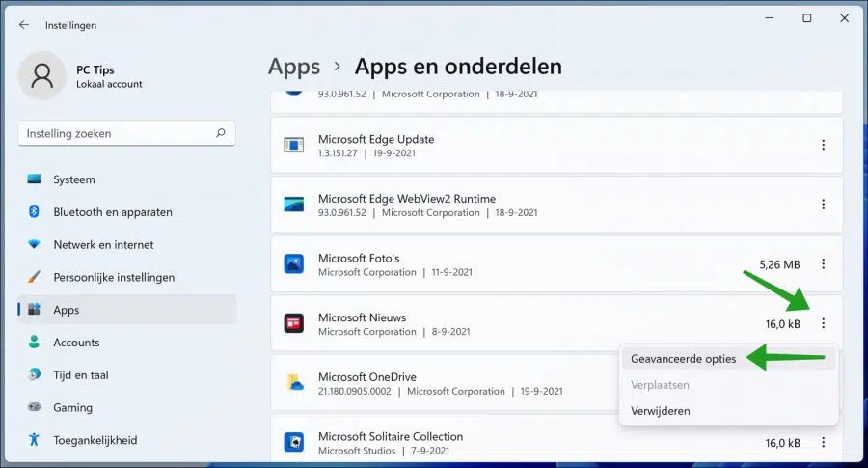Viewport: 868px width, 468px height.
Task: Click the Microsoft Nieuws size 16,0 kB
Action: [x=783, y=324]
